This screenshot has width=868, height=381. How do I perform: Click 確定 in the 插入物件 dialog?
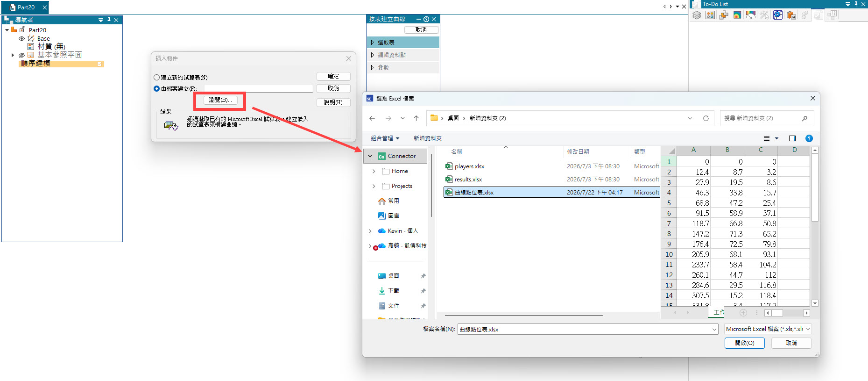tap(333, 76)
